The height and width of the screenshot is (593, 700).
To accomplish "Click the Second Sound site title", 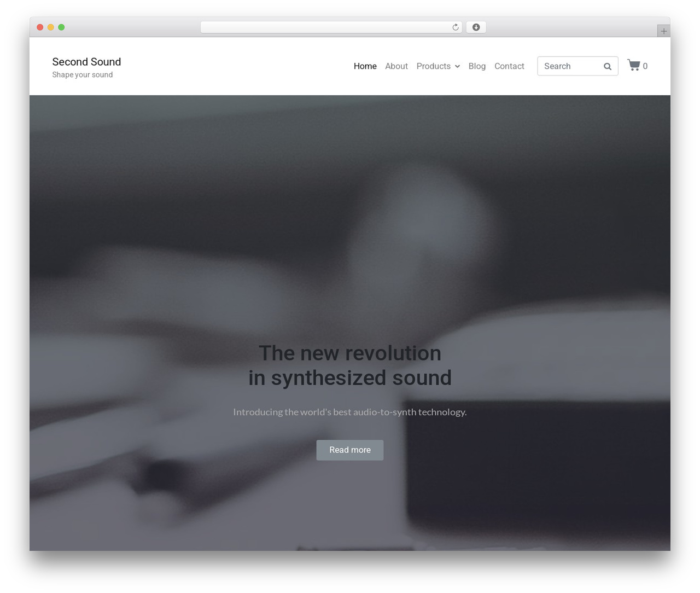I will click(86, 62).
